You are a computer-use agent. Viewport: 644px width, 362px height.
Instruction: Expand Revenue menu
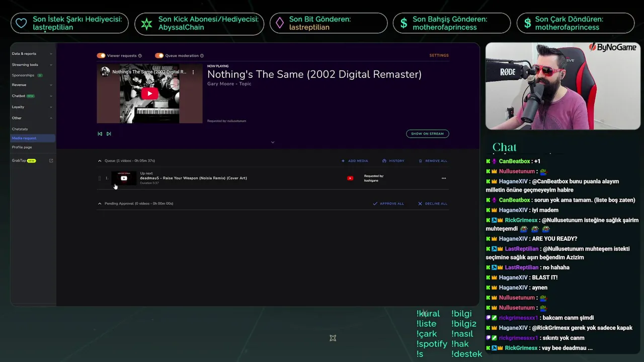32,85
